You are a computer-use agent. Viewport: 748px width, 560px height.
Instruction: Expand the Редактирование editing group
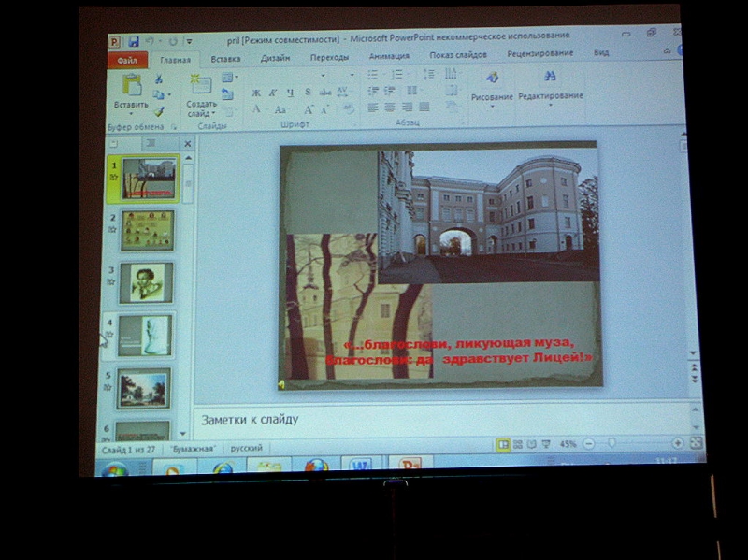[x=551, y=88]
